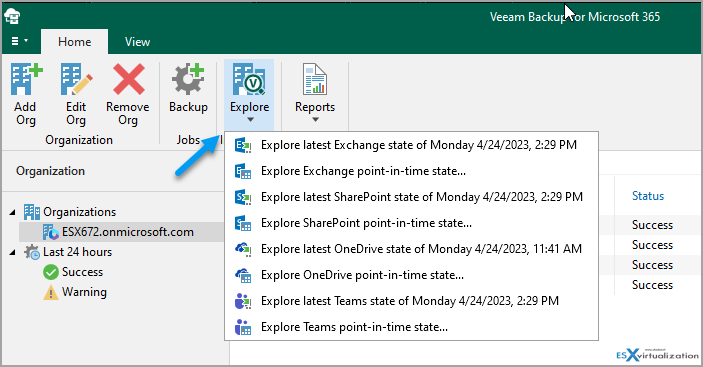Click the Last 24 hours gear-clock icon
This screenshot has height=367, width=703.
[32, 252]
